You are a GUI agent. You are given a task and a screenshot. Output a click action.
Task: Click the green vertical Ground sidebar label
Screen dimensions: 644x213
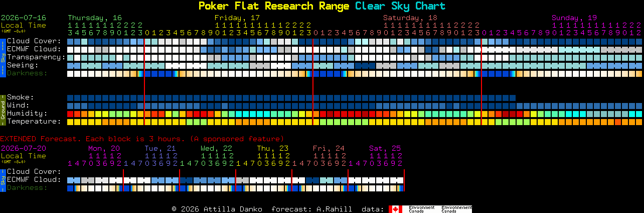point(3,110)
